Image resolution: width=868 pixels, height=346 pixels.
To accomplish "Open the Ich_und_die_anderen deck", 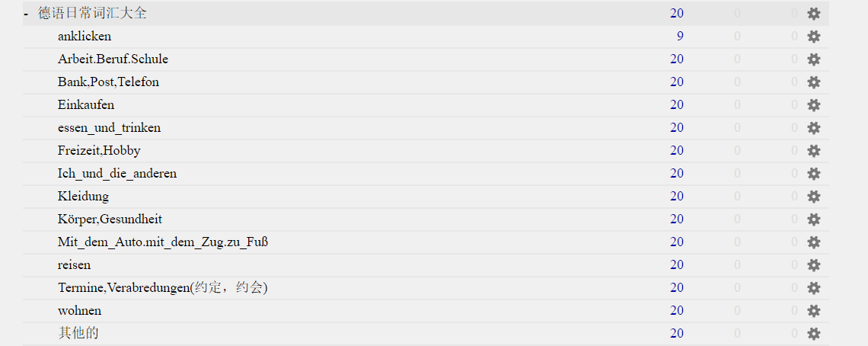I will [117, 174].
